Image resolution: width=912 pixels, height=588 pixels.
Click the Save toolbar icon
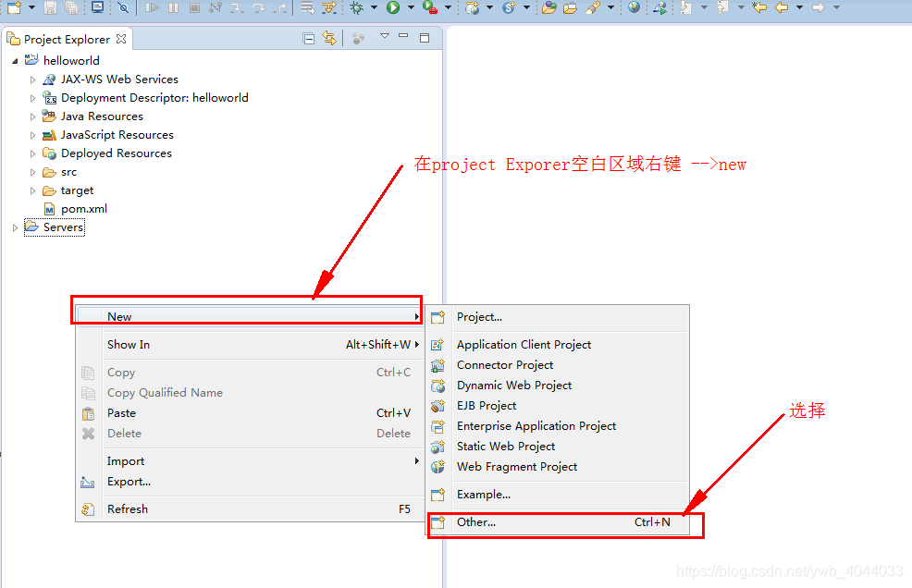(51, 7)
